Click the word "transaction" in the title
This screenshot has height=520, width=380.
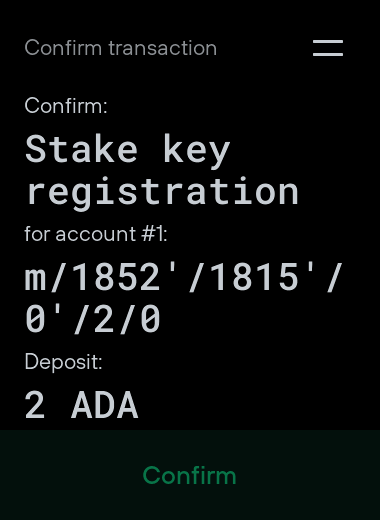[163, 48]
